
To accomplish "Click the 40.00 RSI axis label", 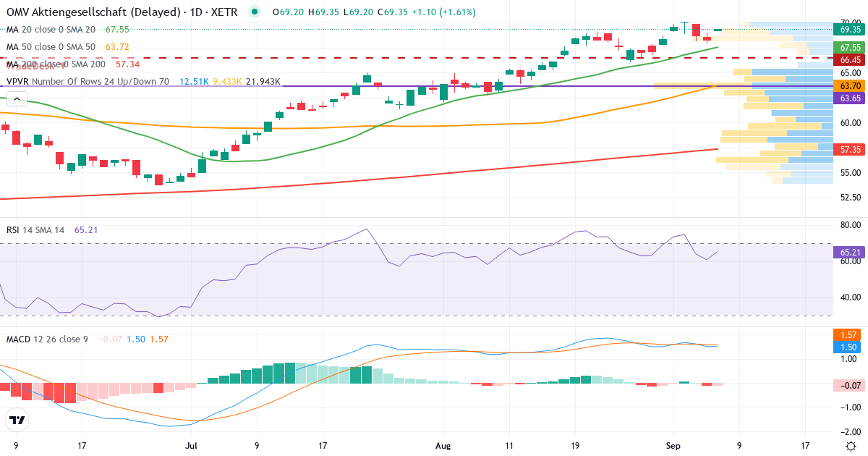I will [x=850, y=297].
